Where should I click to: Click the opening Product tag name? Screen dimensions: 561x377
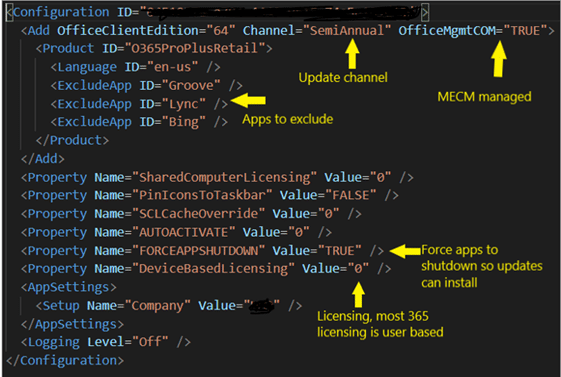(x=68, y=49)
